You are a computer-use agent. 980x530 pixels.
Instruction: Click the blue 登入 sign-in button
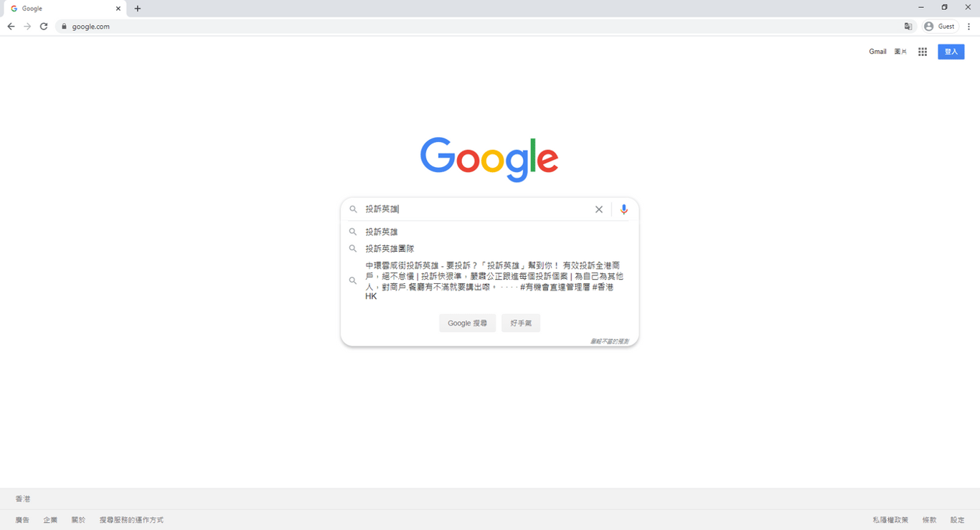[951, 52]
